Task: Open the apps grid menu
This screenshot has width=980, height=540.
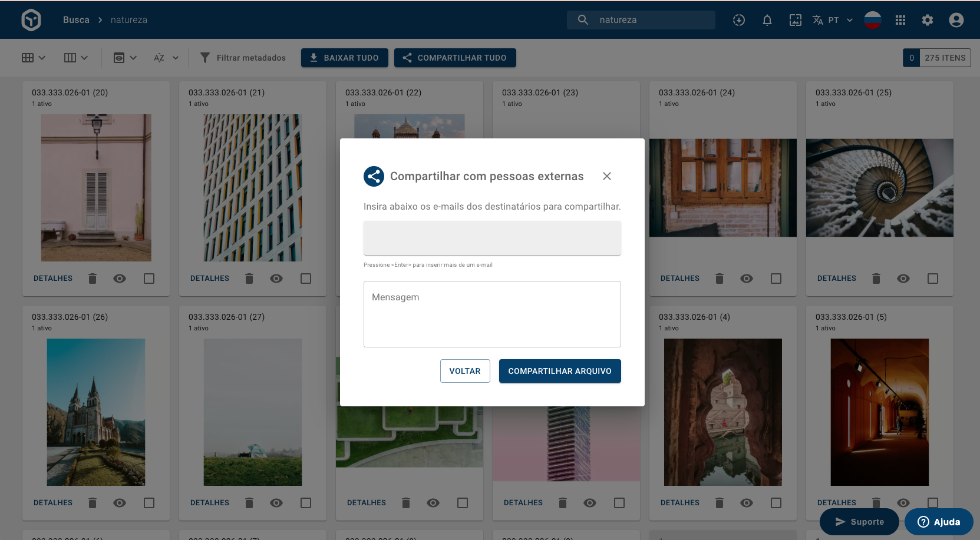Action: click(x=900, y=20)
